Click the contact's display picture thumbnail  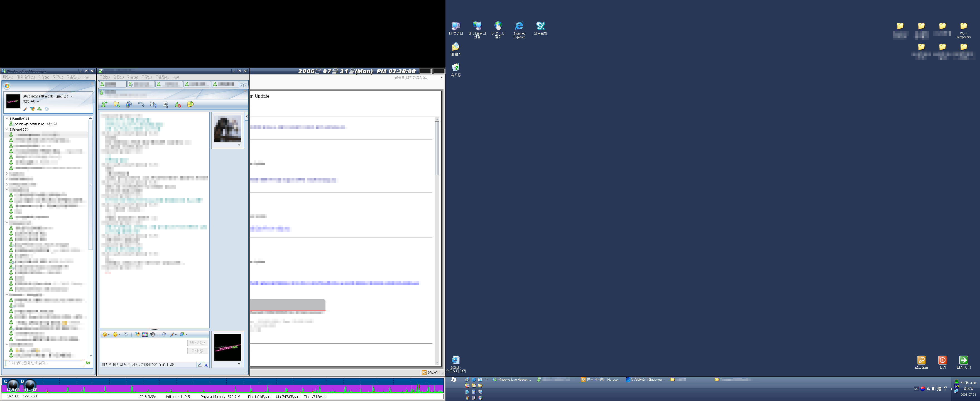coord(227,129)
